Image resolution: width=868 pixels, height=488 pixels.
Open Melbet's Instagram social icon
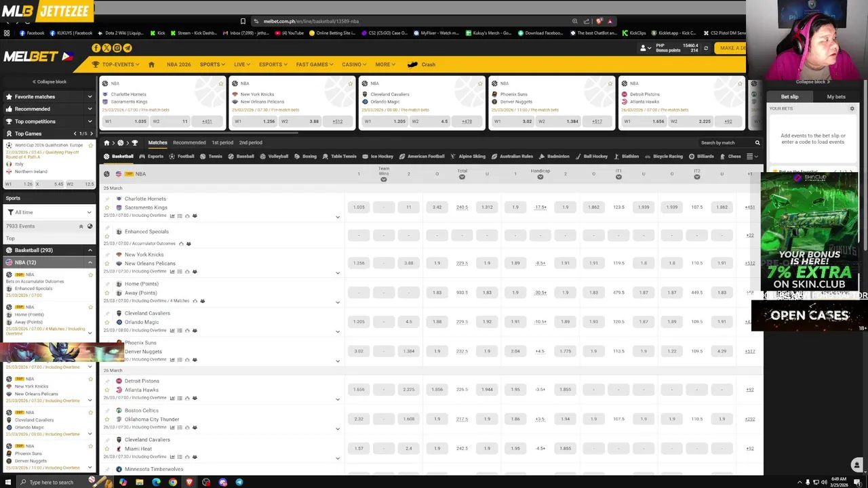click(x=117, y=48)
